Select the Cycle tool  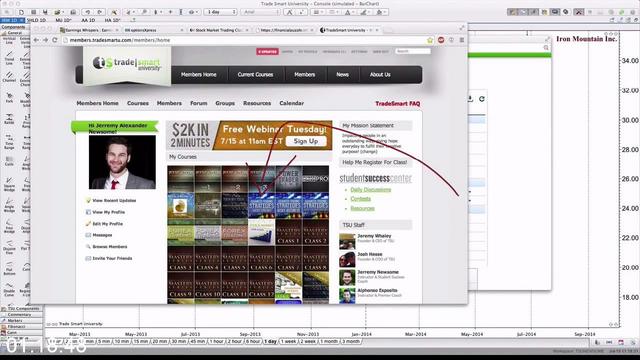[9, 160]
